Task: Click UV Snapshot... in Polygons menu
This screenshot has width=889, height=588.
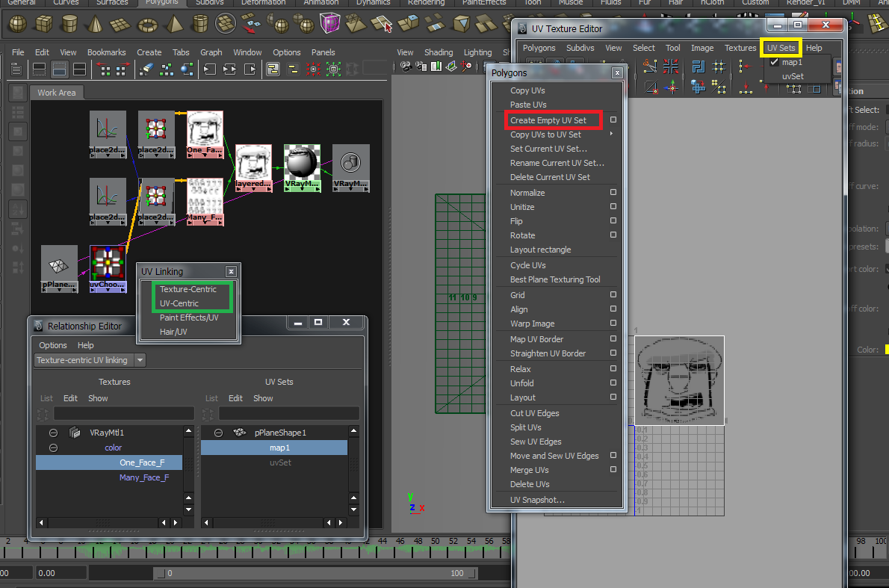Action: coord(537,500)
